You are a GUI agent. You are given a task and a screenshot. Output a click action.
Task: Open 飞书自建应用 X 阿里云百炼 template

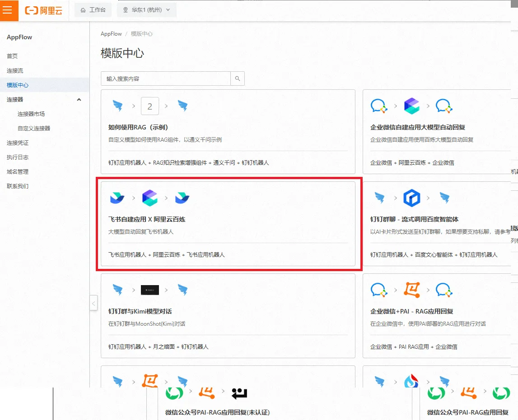point(147,219)
